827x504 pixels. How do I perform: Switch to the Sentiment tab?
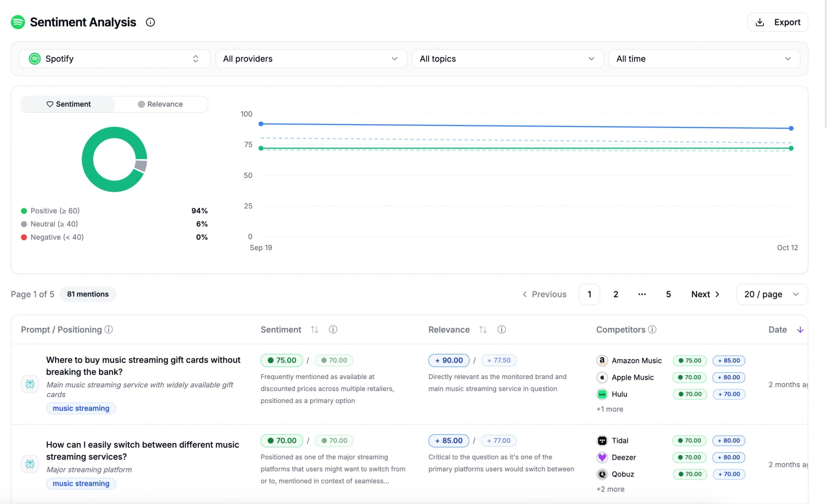(x=68, y=104)
